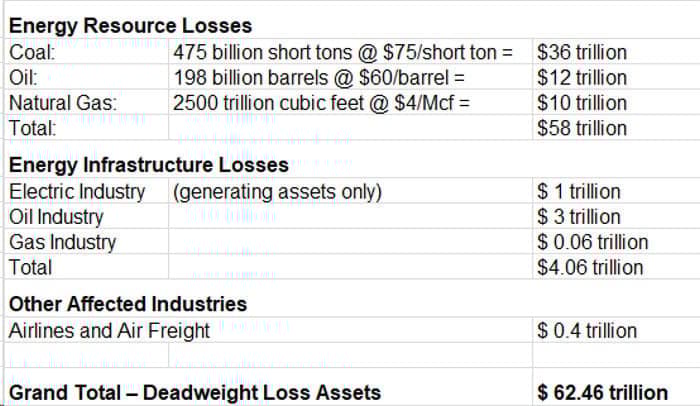Screen dimensions: 700x406
Task: Click the '$4.06 trillion' infrastructure total cell
Action: click(x=591, y=267)
